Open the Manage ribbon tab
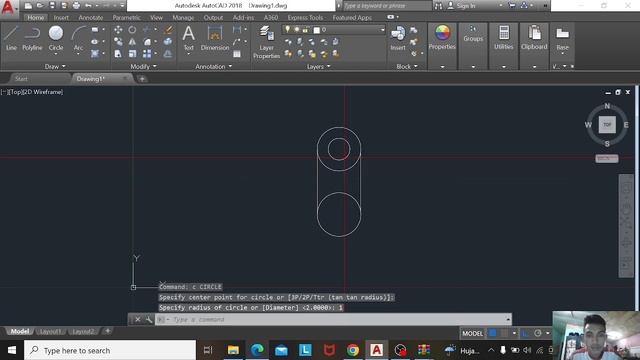The height and width of the screenshot is (360, 640). click(x=183, y=18)
